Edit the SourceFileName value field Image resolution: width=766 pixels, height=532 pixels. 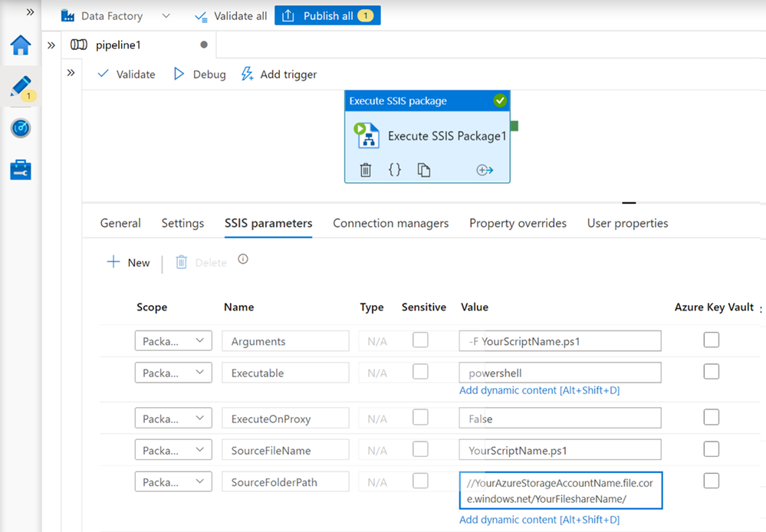pos(561,450)
